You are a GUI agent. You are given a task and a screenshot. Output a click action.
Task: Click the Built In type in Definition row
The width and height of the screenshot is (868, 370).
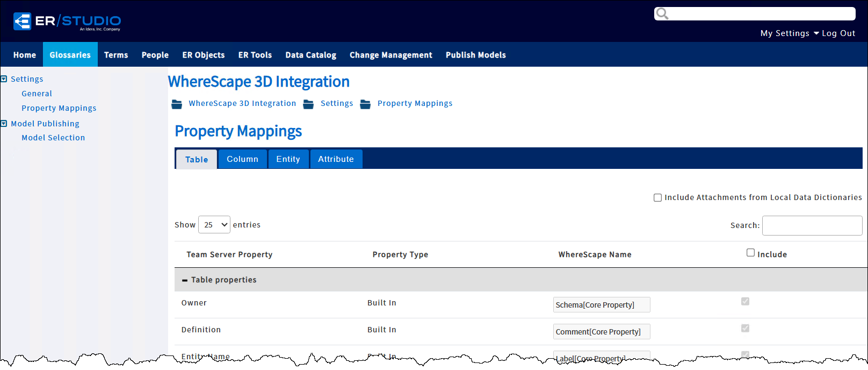[382, 330]
